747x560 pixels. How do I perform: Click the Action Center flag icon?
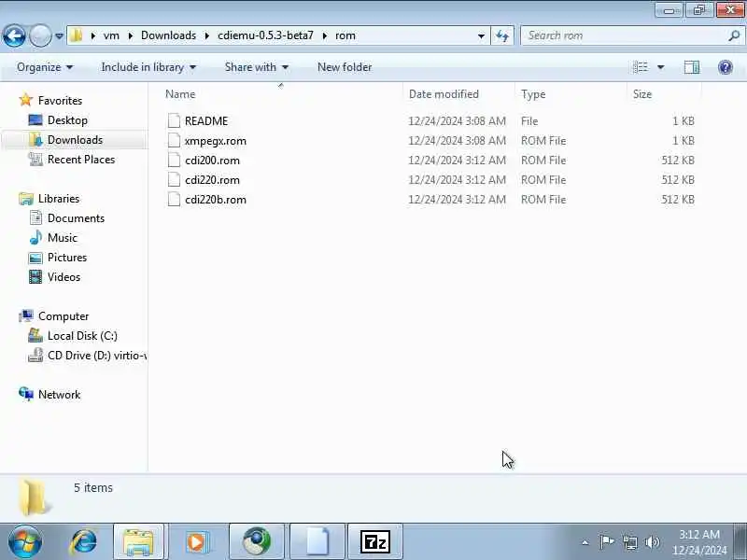click(606, 542)
